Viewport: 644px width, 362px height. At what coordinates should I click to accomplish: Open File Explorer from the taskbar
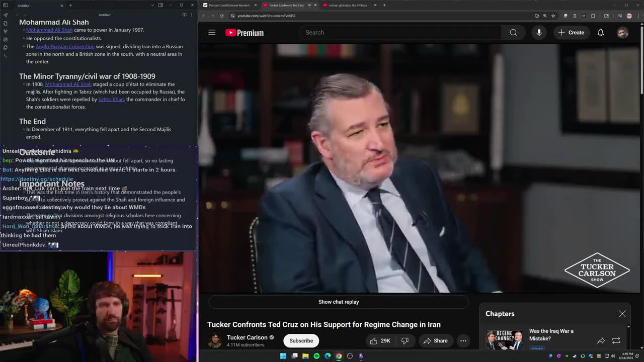[305, 356]
